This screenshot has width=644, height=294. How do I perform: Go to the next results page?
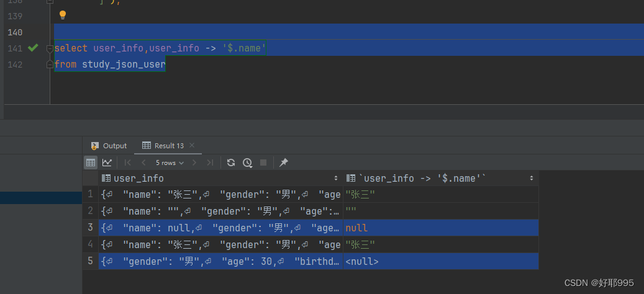[x=194, y=163]
